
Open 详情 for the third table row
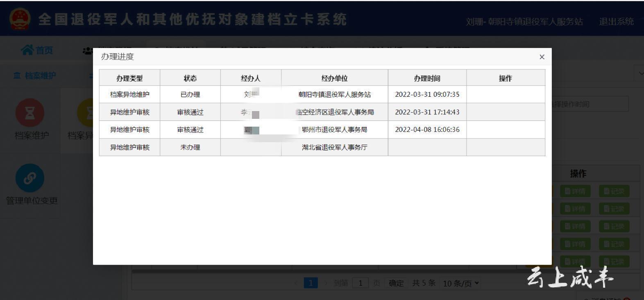click(575, 227)
